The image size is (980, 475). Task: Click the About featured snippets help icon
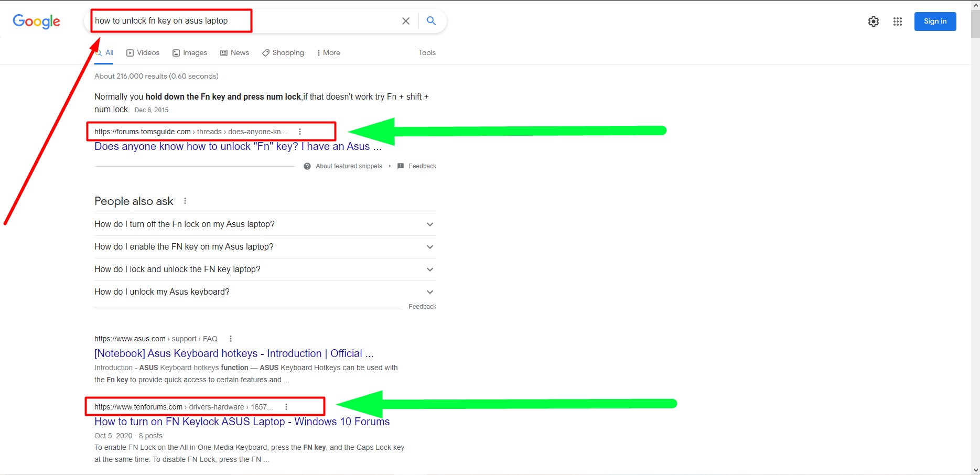[307, 166]
